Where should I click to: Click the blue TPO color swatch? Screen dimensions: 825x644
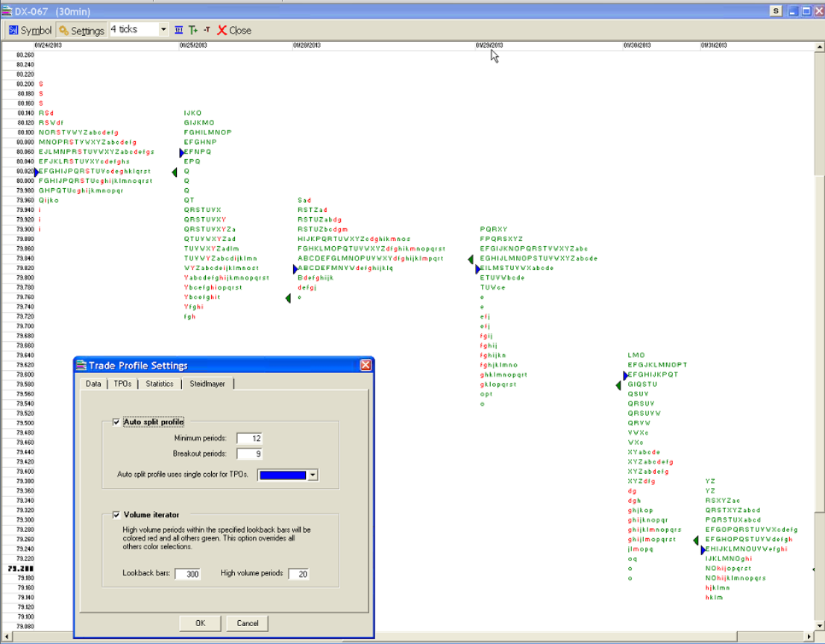pyautogui.click(x=283, y=475)
